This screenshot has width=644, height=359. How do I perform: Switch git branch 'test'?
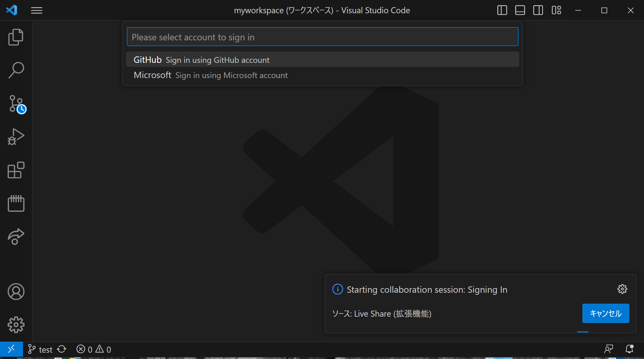[40, 349]
